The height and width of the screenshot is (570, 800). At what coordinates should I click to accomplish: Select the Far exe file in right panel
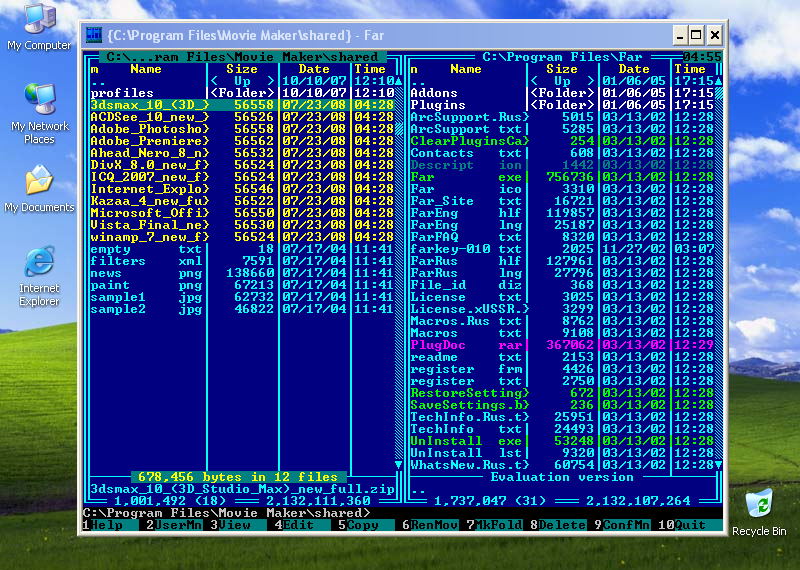coord(562,177)
